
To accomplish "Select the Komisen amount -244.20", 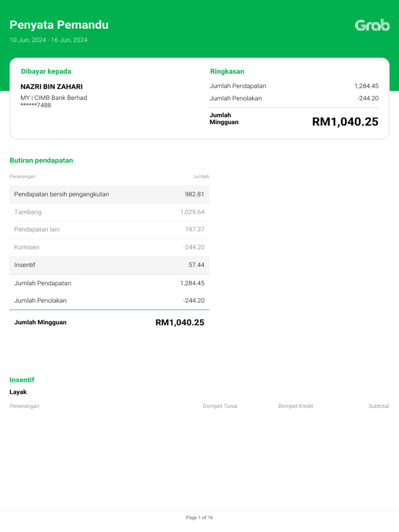I will pyautogui.click(x=194, y=247).
